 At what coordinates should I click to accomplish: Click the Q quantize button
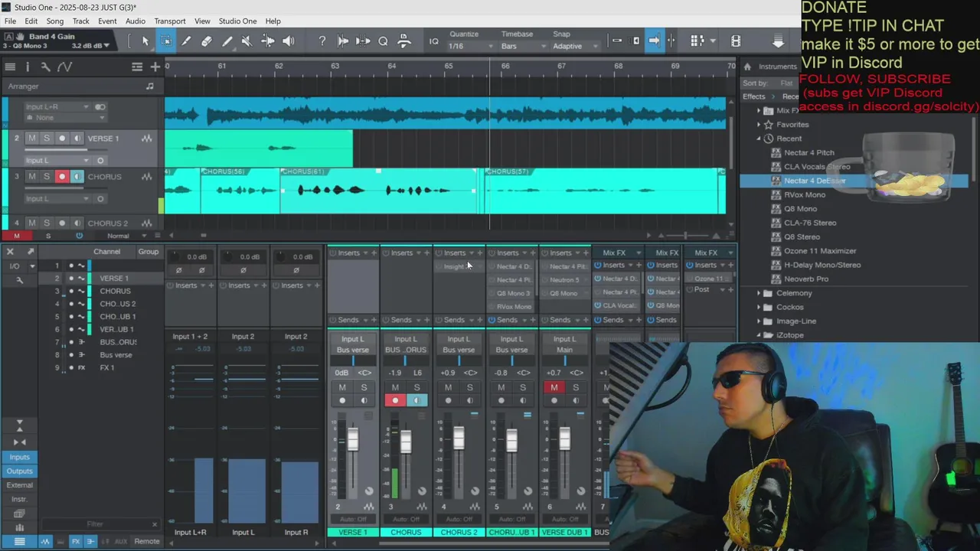click(x=383, y=41)
